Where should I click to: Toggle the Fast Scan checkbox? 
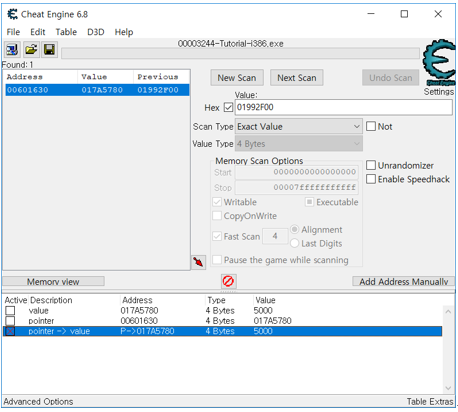(x=217, y=236)
